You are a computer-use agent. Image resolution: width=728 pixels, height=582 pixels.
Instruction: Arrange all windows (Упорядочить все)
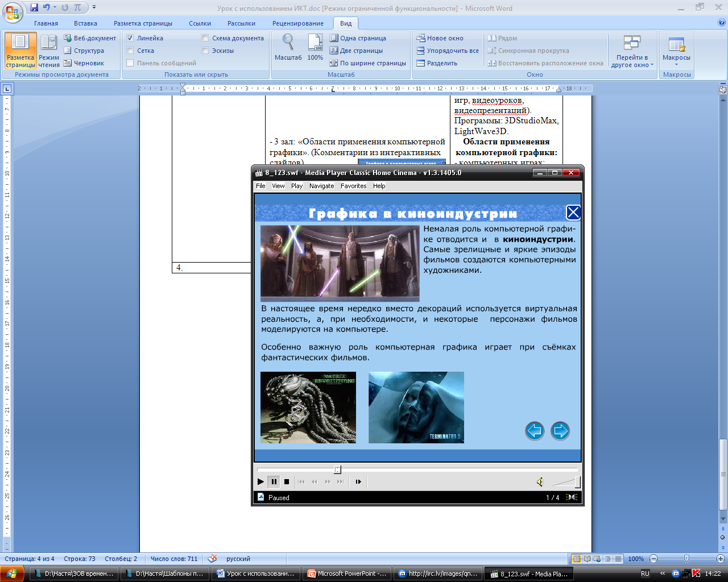click(x=448, y=51)
